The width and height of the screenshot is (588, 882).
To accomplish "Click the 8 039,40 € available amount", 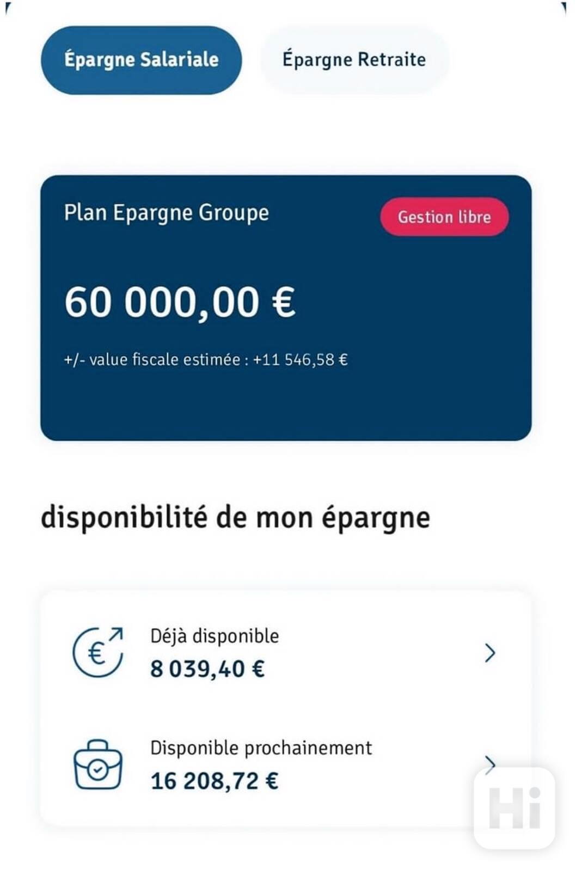I will click(x=207, y=669).
